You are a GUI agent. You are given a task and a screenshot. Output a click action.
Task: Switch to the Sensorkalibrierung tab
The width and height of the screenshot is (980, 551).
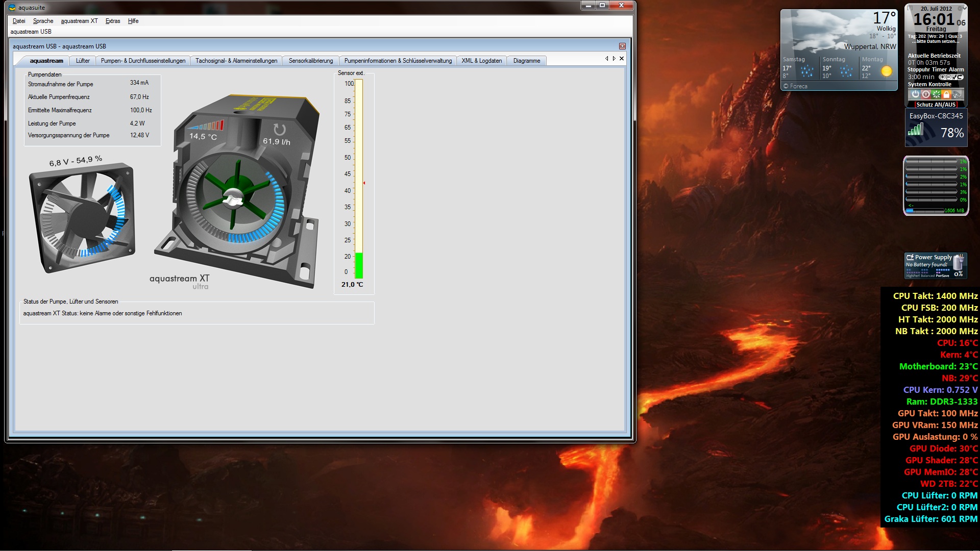[310, 61]
